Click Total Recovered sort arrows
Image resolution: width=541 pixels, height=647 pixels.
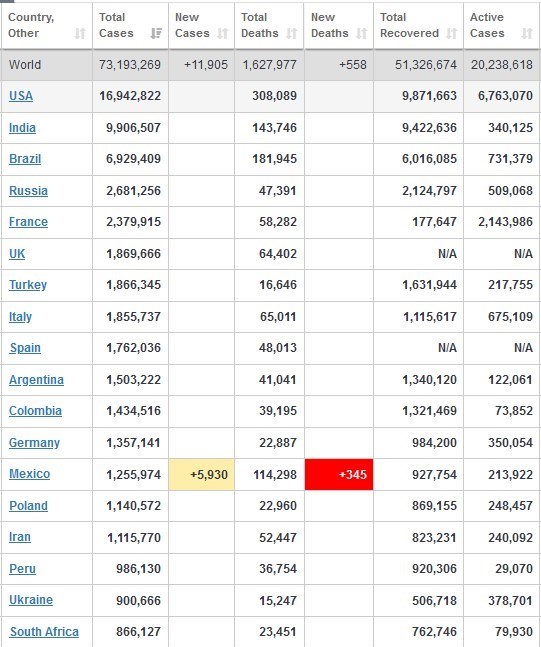452,33
